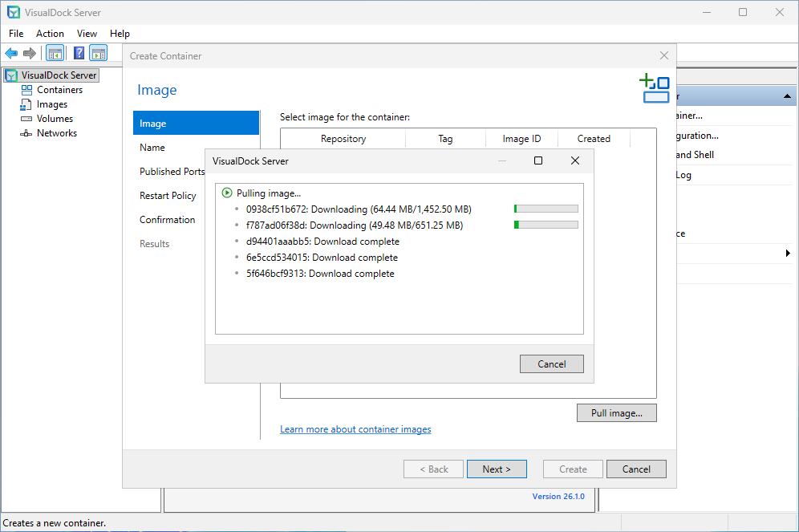
Task: Click the Containers node icon
Action: click(x=26, y=90)
